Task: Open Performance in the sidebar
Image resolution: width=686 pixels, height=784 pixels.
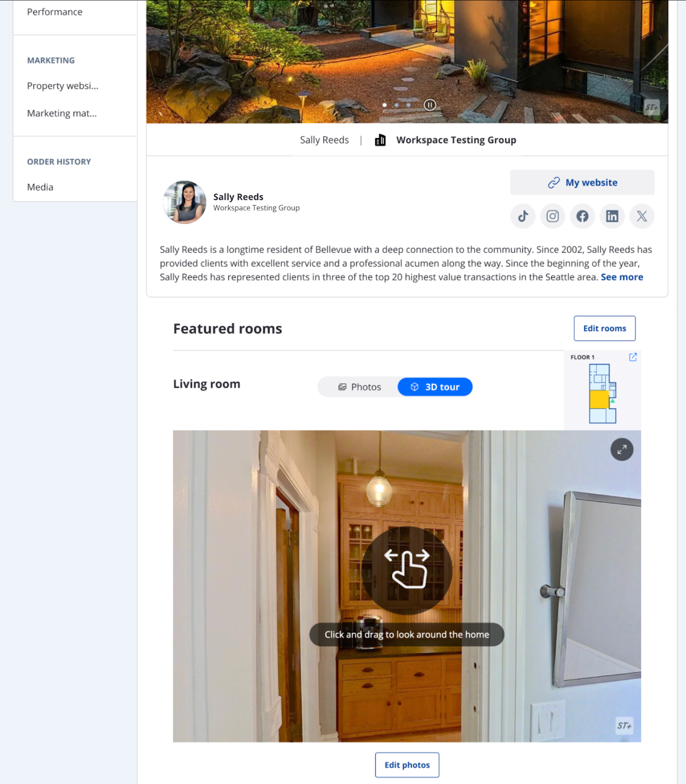Action: [x=54, y=12]
